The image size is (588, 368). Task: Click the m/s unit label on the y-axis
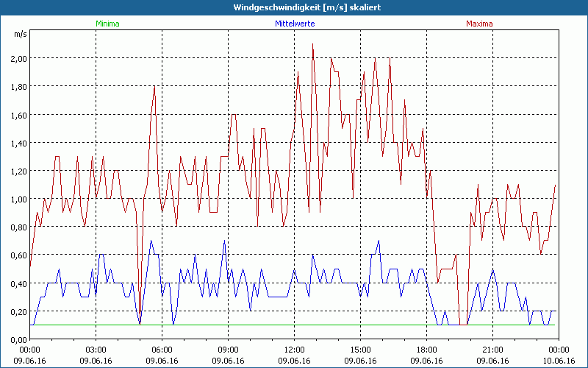coord(20,34)
